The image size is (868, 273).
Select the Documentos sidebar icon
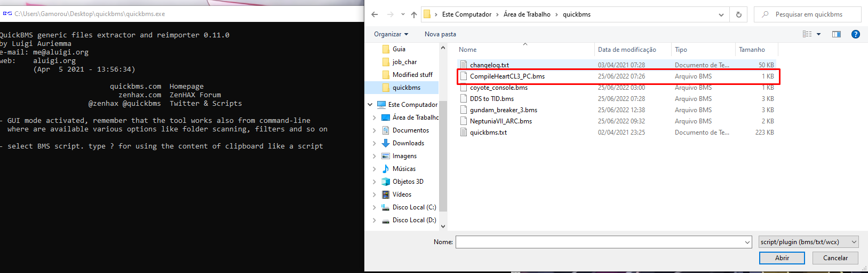386,130
